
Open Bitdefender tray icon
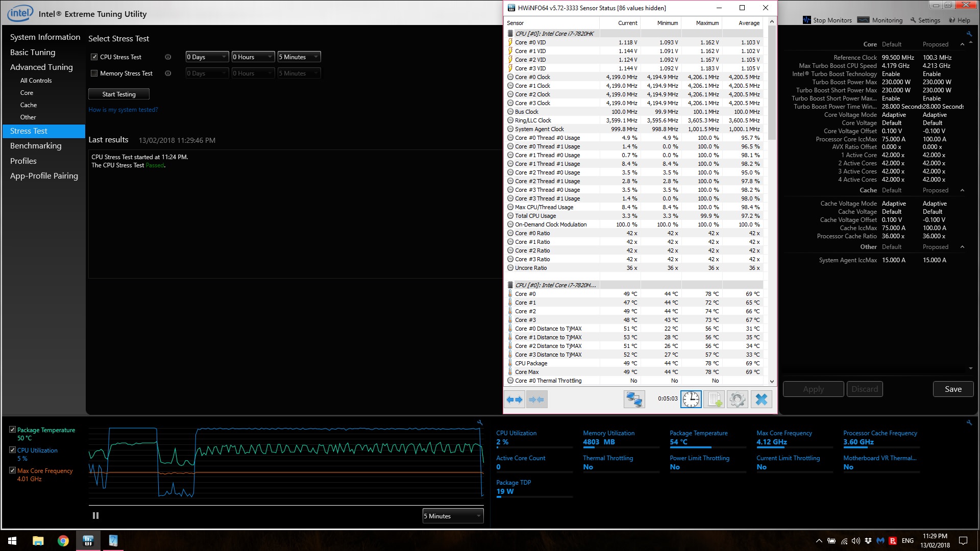coord(893,541)
